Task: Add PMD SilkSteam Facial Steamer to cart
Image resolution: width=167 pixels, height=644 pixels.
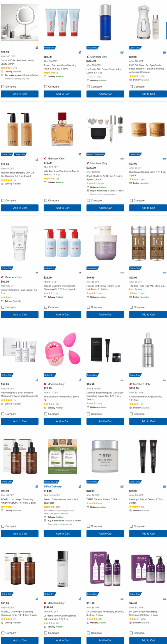Action: tap(148, 94)
